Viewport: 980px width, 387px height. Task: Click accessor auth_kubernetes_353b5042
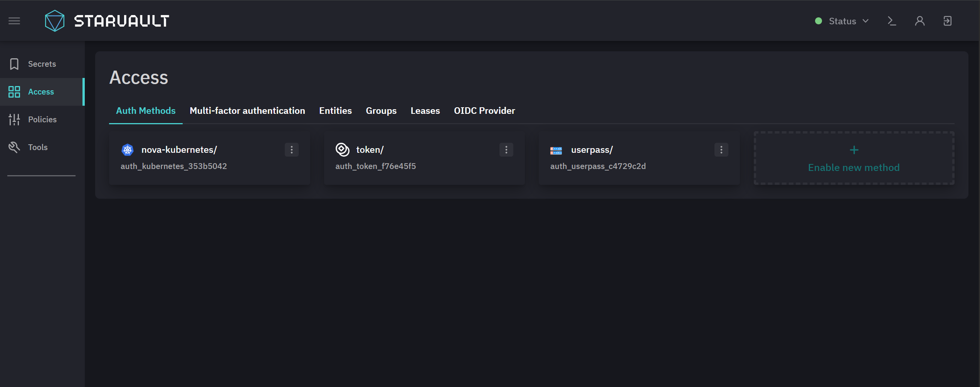coord(174,166)
